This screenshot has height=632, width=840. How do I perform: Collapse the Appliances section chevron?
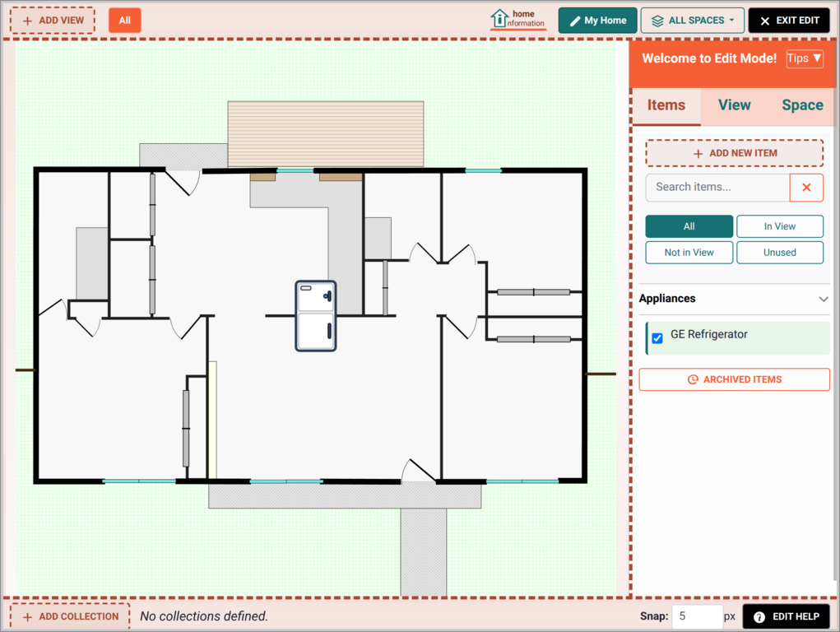(x=824, y=299)
